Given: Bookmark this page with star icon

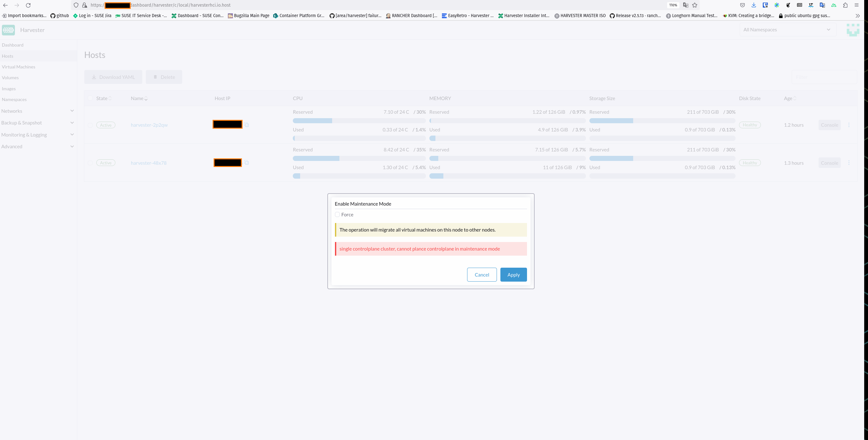Looking at the screenshot, I should coord(694,5).
